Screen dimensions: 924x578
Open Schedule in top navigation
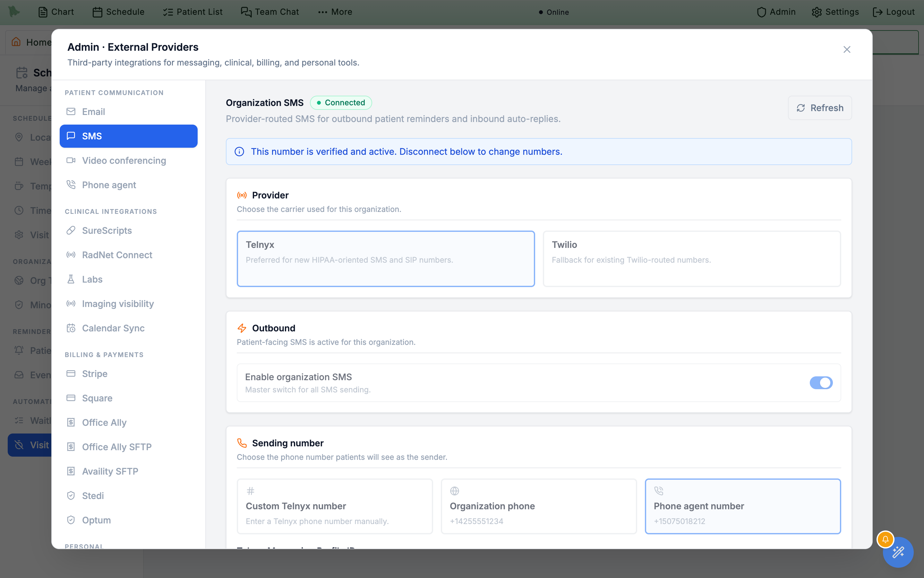point(118,12)
